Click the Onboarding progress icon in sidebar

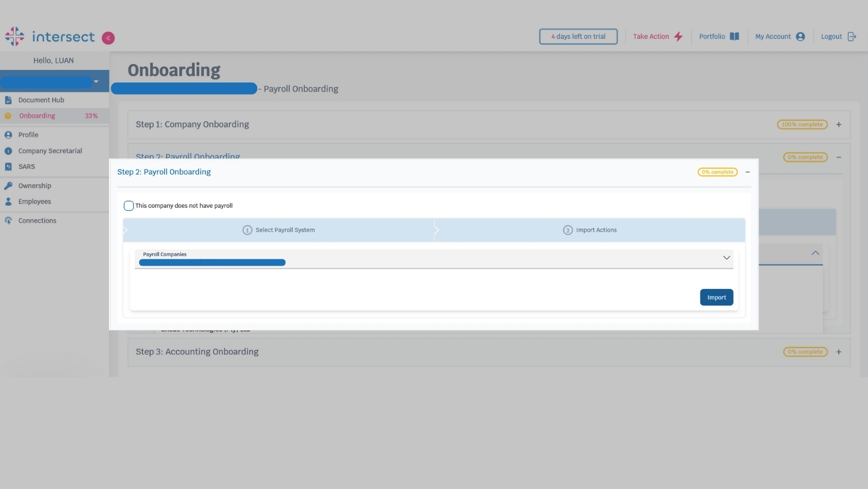(x=8, y=116)
